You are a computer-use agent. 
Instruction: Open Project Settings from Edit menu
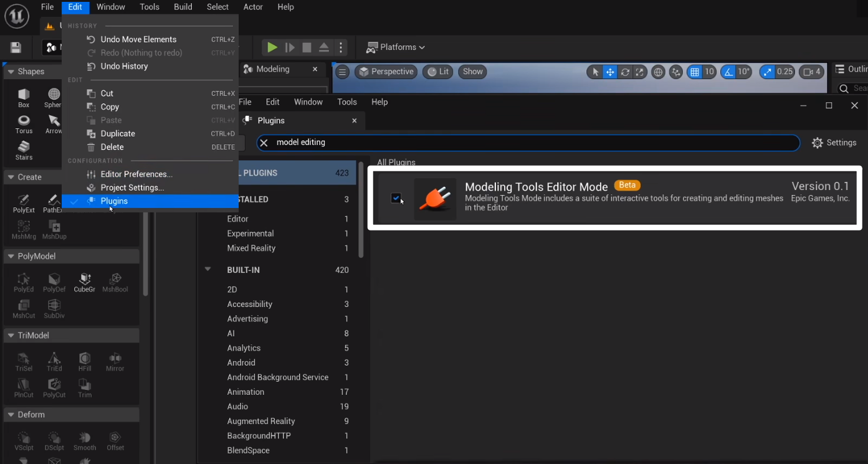click(150, 187)
